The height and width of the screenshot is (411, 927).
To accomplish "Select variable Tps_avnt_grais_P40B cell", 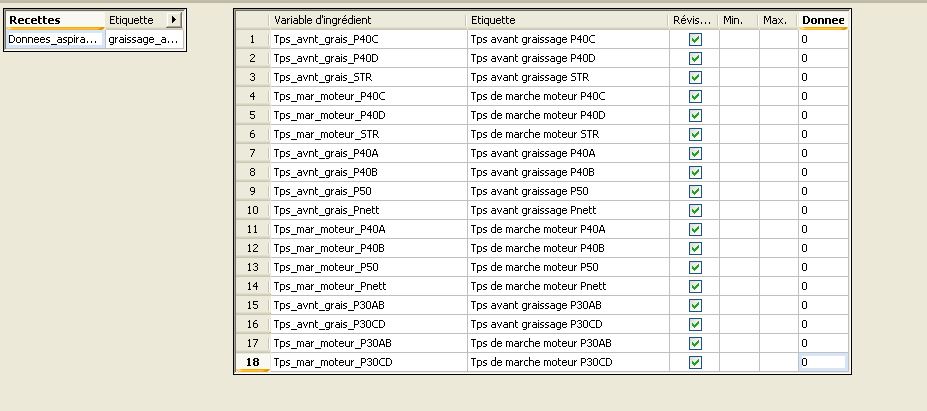I will click(368, 172).
